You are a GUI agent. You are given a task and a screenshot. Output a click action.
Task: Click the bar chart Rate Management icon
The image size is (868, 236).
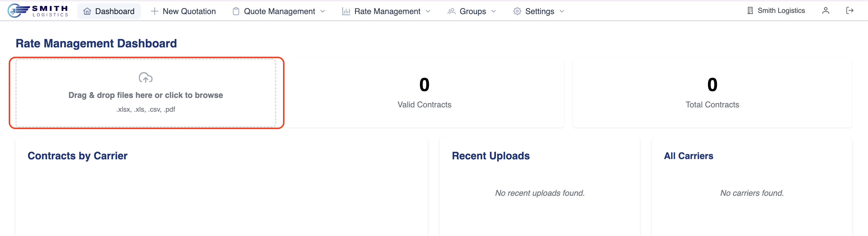346,11
